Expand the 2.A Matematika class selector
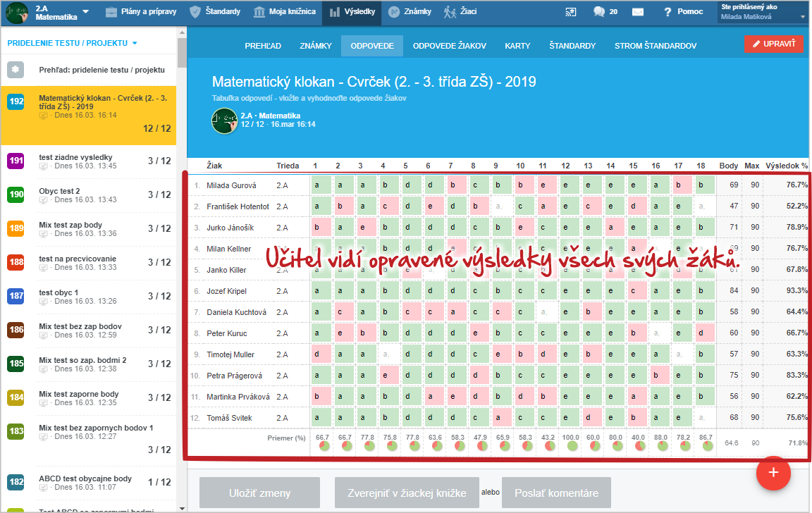Viewport: 812px width, 513px height. (61, 13)
